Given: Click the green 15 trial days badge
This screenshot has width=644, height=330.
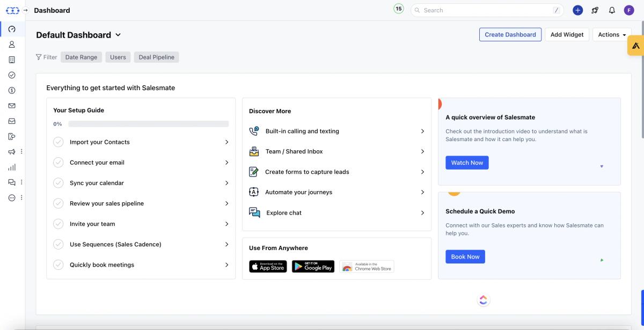Looking at the screenshot, I should click(x=398, y=9).
